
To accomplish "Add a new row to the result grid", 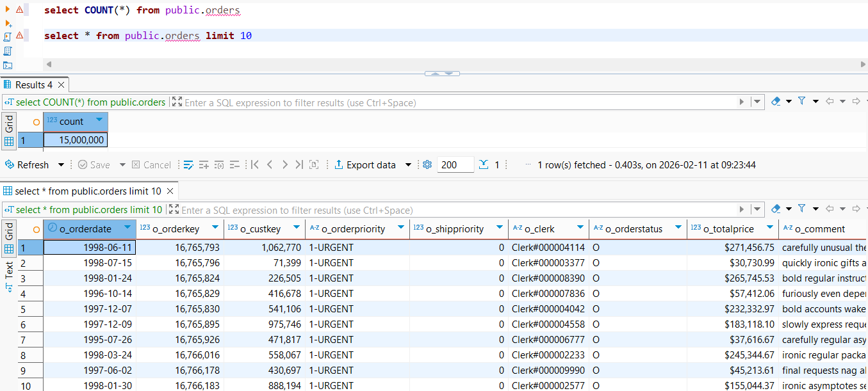I will pyautogui.click(x=204, y=164).
